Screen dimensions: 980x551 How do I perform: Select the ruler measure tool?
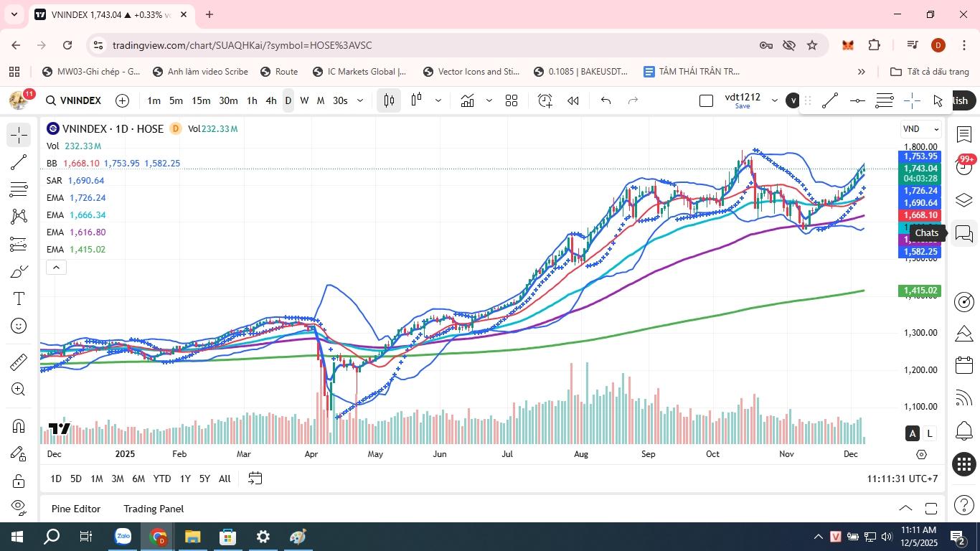(x=19, y=362)
